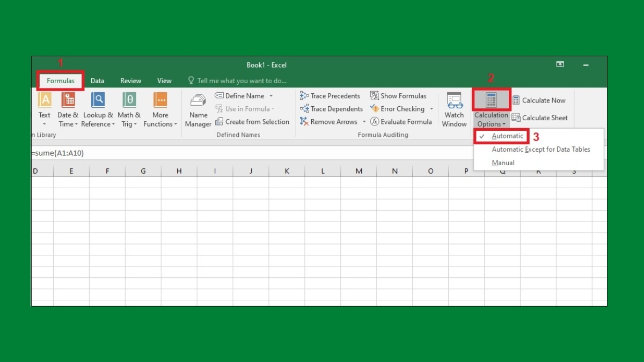Switch to the Formulas tab
The image size is (644, 362).
tap(61, 81)
